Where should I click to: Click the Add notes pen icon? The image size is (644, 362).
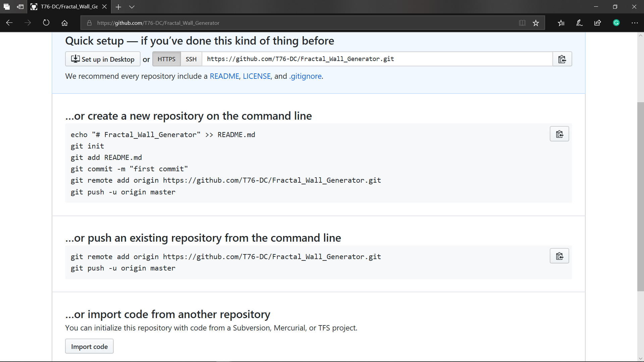point(579,23)
